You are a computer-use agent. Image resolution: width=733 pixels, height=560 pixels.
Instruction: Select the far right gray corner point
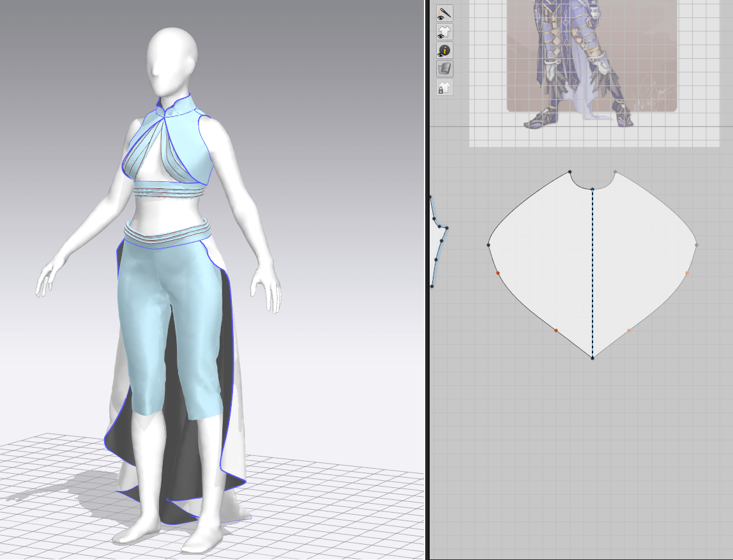tap(697, 245)
